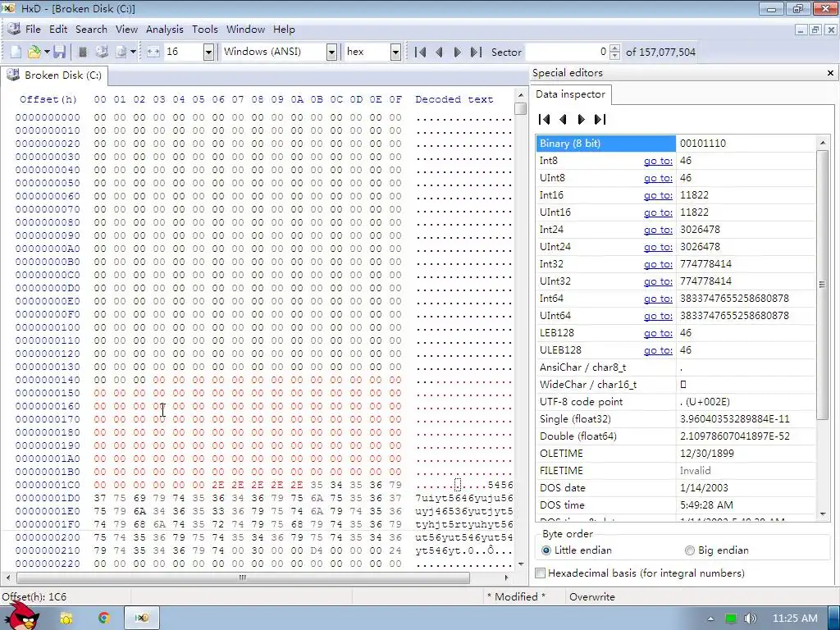This screenshot has width=840, height=630.
Task: Go to previous sector arrow
Action: [x=440, y=52]
